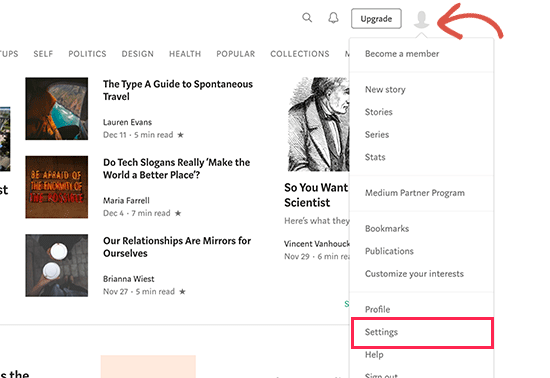Click the search magnifier icon

(307, 18)
